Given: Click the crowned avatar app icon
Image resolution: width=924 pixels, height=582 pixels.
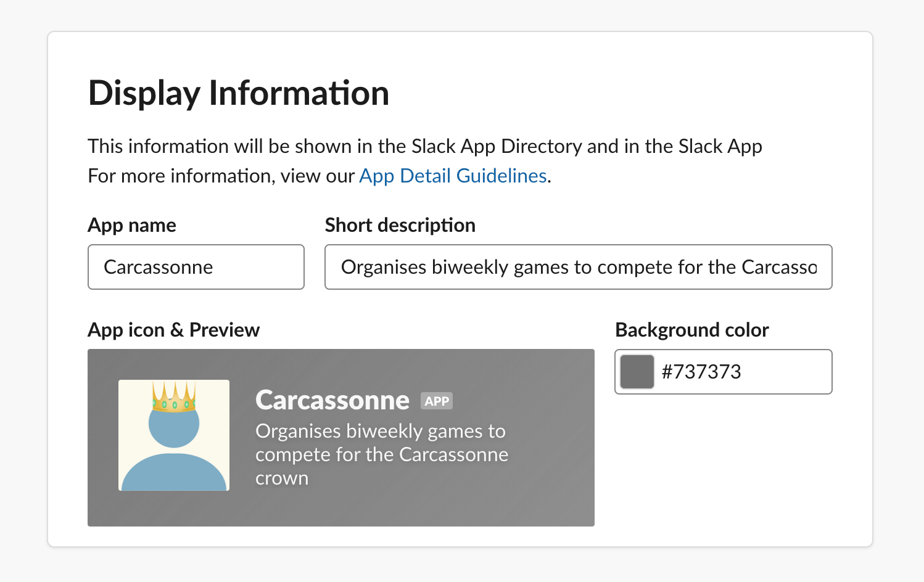Looking at the screenshot, I should pos(173,435).
